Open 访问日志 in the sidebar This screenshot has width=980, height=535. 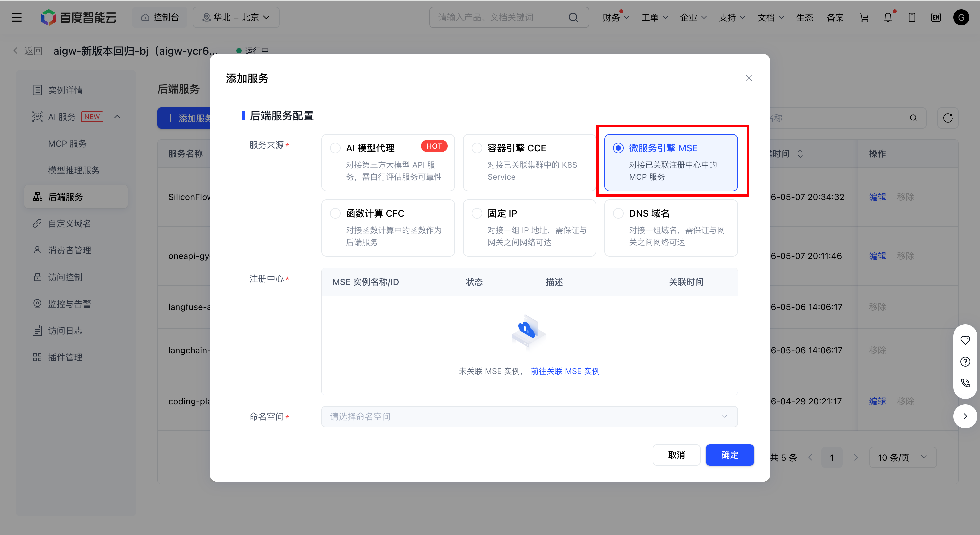(x=76, y=330)
